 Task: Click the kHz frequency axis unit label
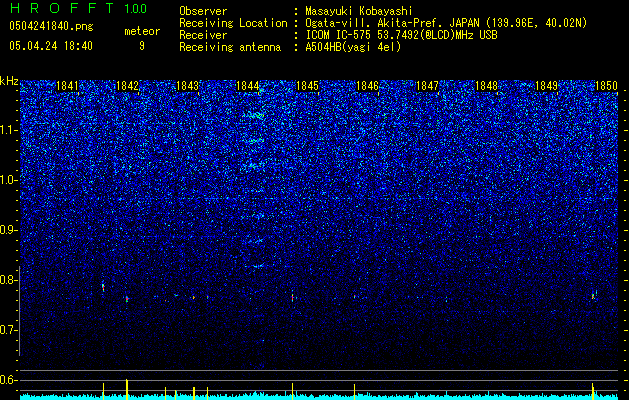pyautogui.click(x=9, y=81)
